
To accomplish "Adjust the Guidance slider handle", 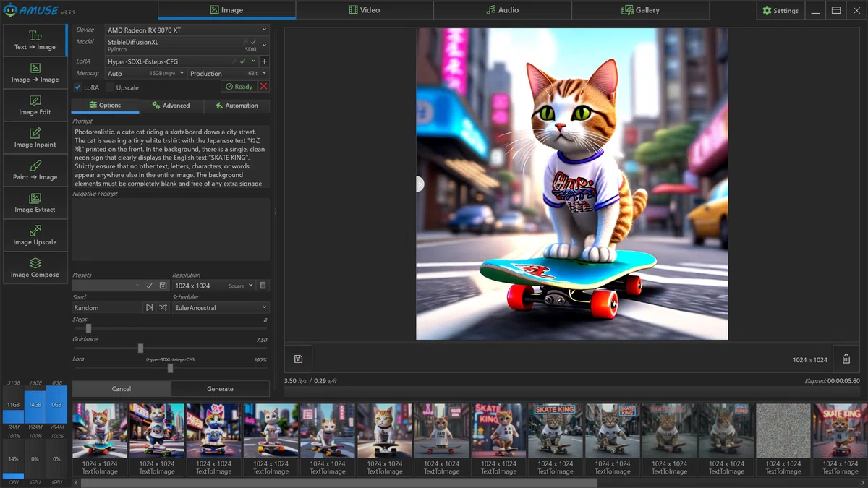I will [x=140, y=348].
